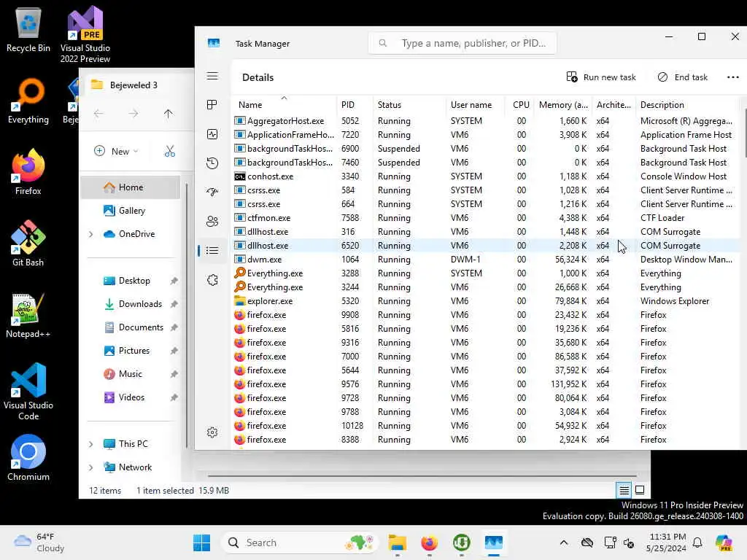Image resolution: width=747 pixels, height=560 pixels.
Task: Switch File Explorer to details view
Action: [x=624, y=489]
